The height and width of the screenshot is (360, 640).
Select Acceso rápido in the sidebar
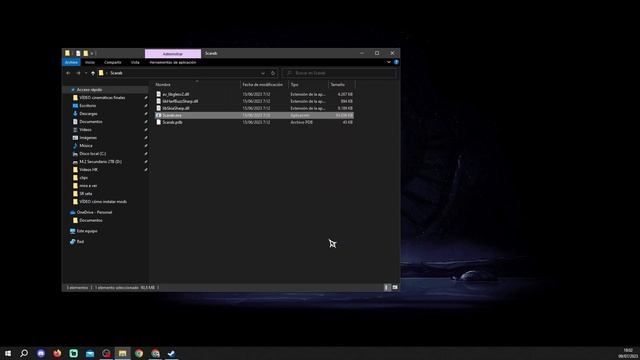89,90
